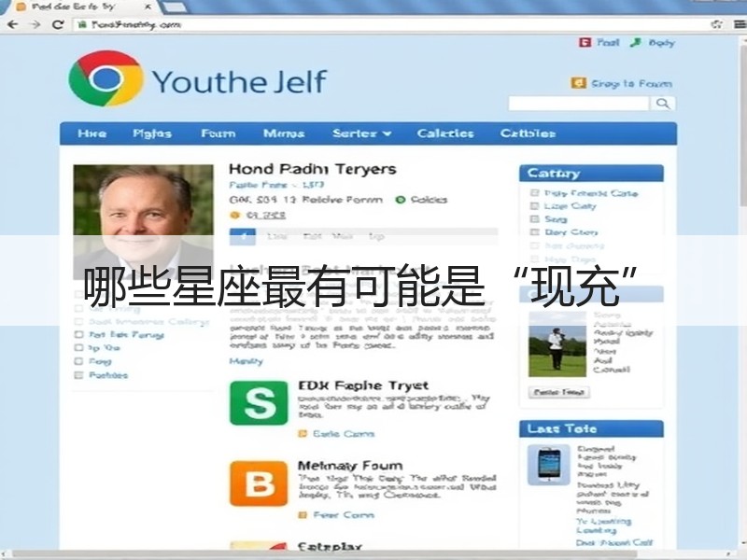The image size is (747, 560).
Task: Click the orange B forum icon
Action: 259,483
